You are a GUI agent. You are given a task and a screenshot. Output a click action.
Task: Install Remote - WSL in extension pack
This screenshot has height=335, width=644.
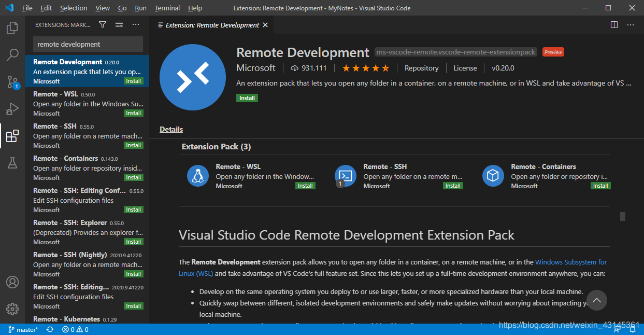pyautogui.click(x=305, y=186)
